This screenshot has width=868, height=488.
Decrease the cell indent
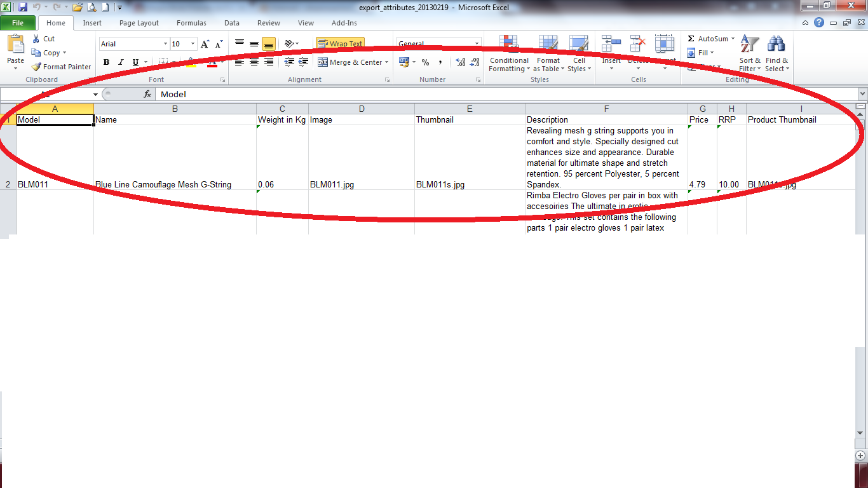click(290, 62)
